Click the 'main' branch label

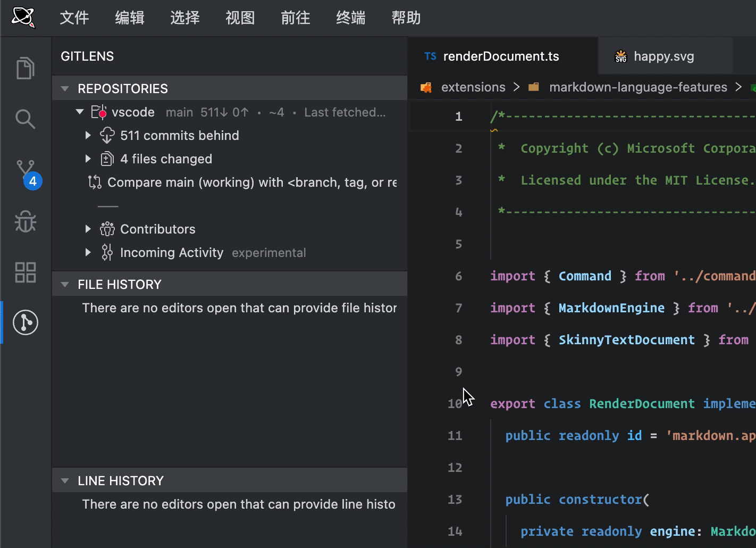[179, 112]
